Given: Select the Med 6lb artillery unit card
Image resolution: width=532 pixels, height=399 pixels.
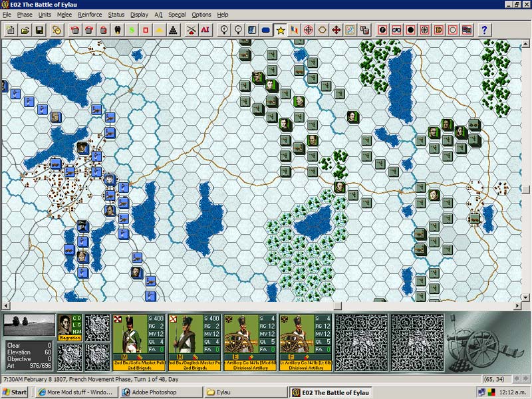Looking at the screenshot, I should 251,342.
